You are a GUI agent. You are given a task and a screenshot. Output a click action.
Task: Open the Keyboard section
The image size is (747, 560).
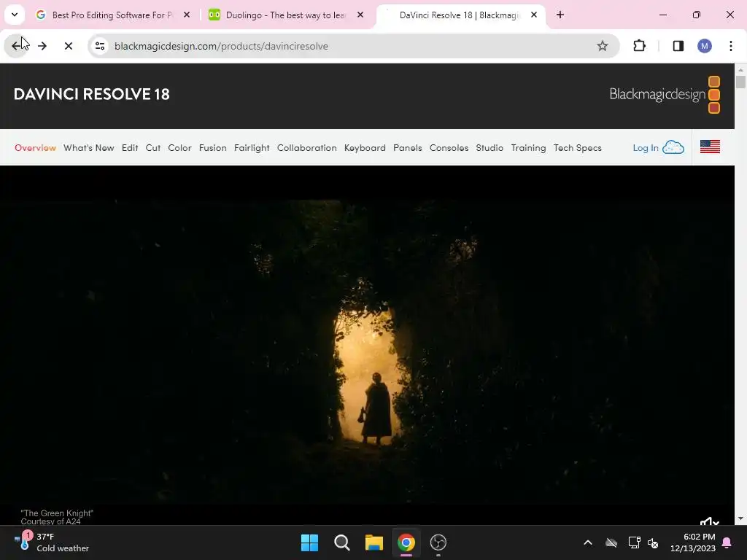click(x=365, y=148)
